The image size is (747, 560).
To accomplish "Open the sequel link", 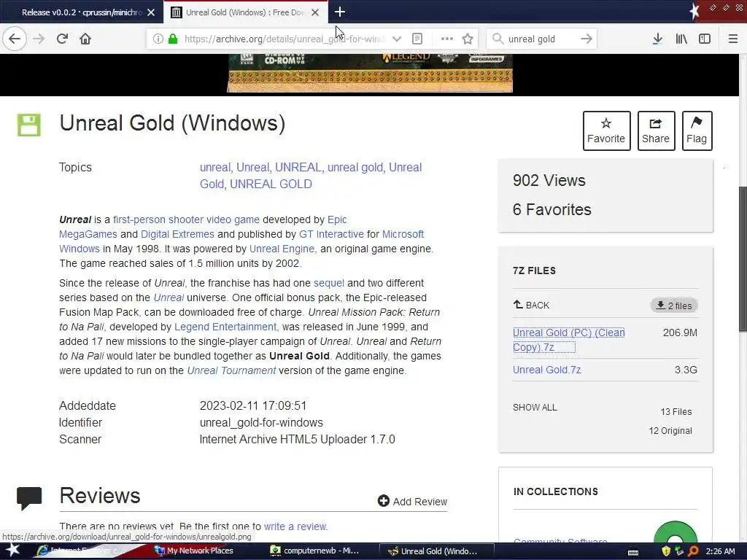I will tap(329, 284).
